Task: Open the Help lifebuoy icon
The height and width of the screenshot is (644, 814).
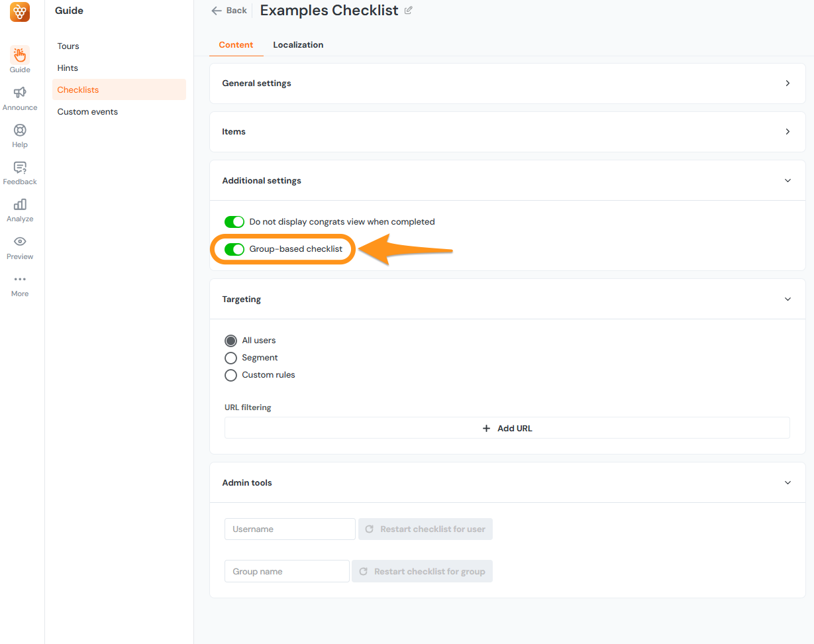Action: [x=20, y=130]
